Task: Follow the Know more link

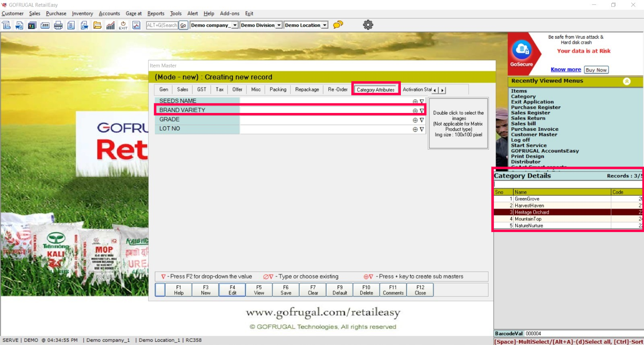Action: (x=566, y=70)
